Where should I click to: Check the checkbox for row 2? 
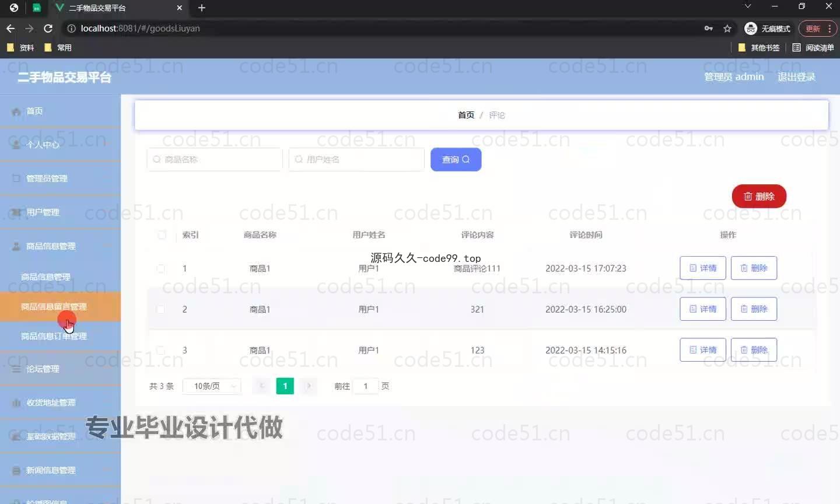click(x=161, y=309)
